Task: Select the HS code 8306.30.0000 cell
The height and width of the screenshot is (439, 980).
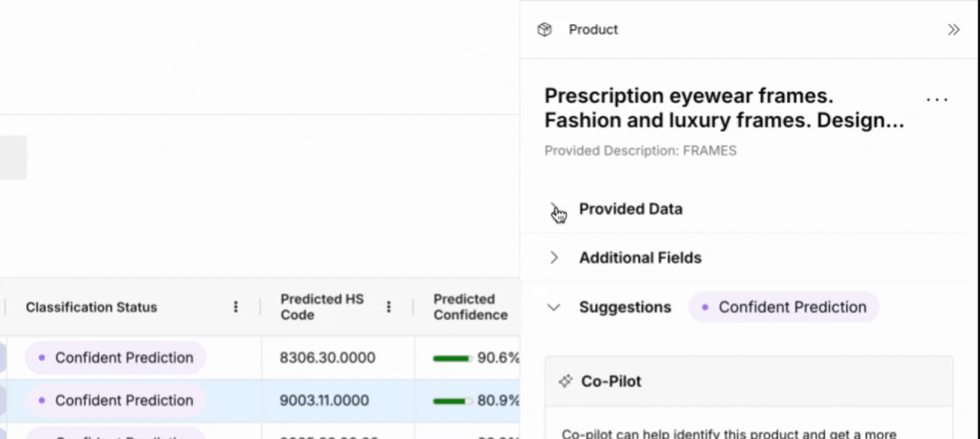Action: [327, 358]
